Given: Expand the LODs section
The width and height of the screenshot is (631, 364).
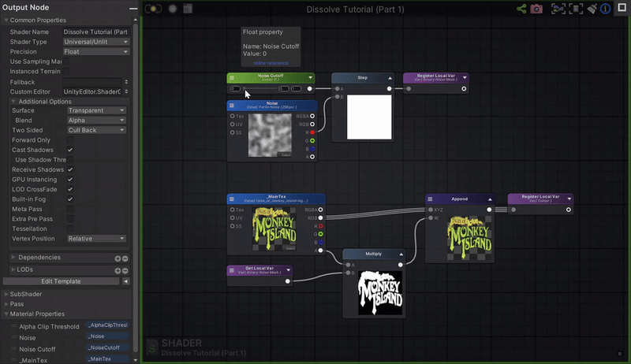Looking at the screenshot, I should (x=13, y=269).
